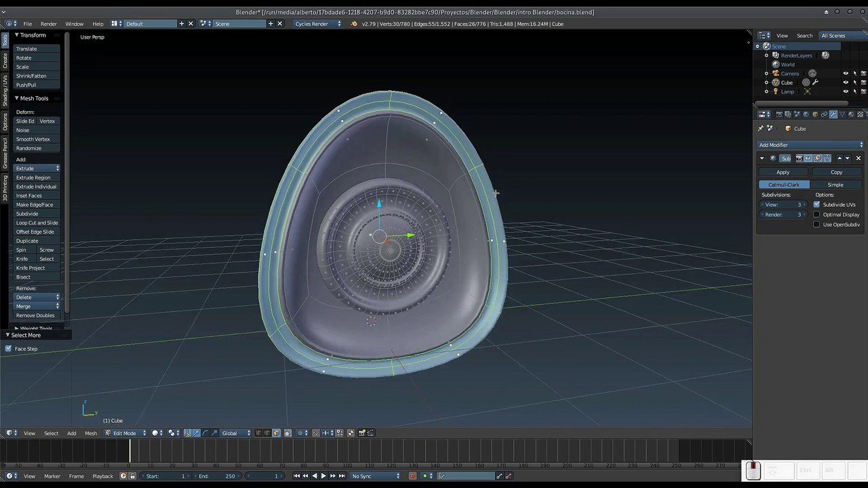Open the Texture properties tab checker icon

[x=861, y=114]
